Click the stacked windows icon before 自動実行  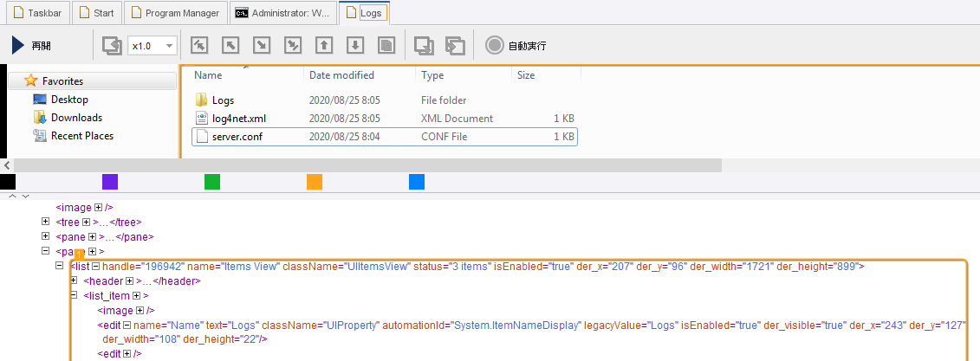click(x=454, y=46)
